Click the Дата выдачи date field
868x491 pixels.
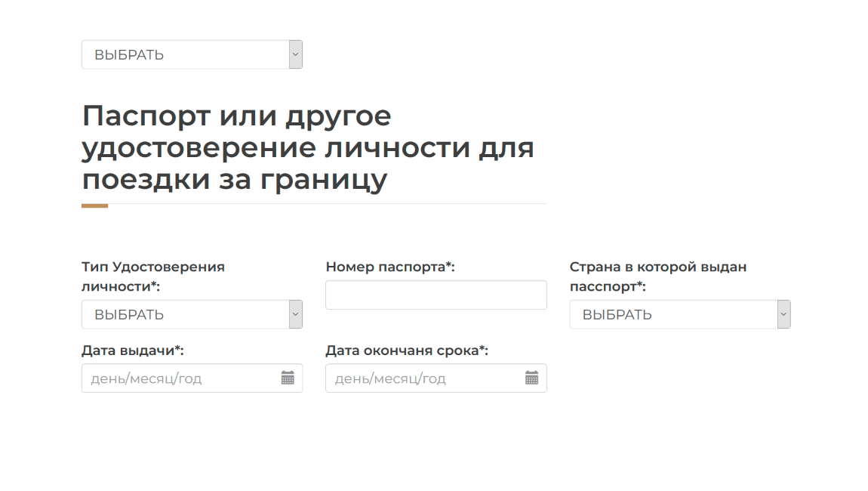pos(192,378)
